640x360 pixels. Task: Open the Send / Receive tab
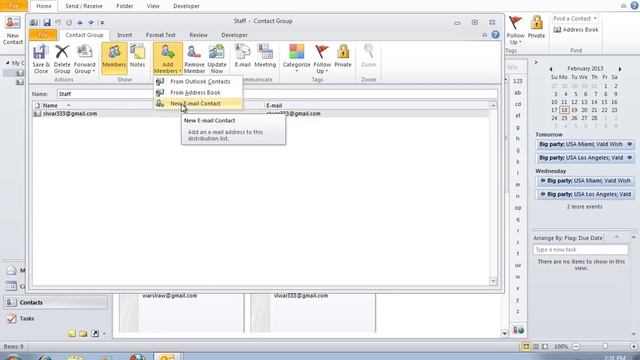pyautogui.click(x=84, y=6)
